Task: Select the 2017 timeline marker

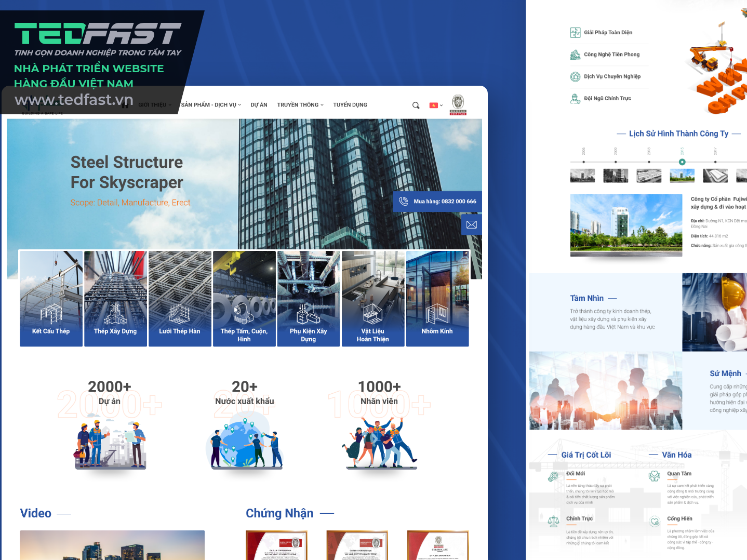Action: (x=715, y=162)
